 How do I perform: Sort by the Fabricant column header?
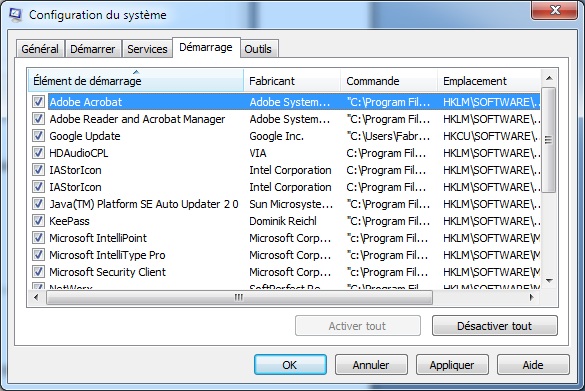[x=292, y=81]
